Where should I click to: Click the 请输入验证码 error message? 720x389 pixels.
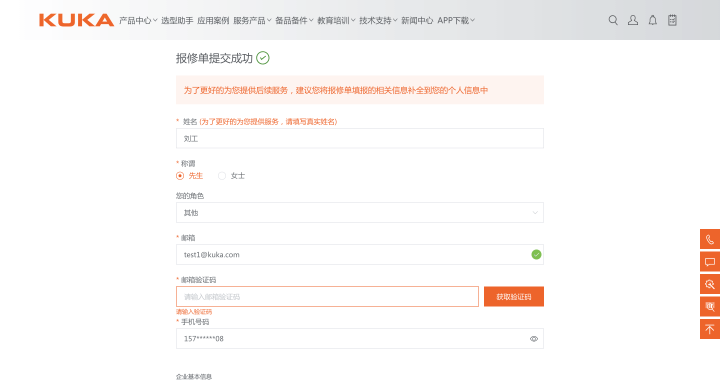pyautogui.click(x=194, y=312)
